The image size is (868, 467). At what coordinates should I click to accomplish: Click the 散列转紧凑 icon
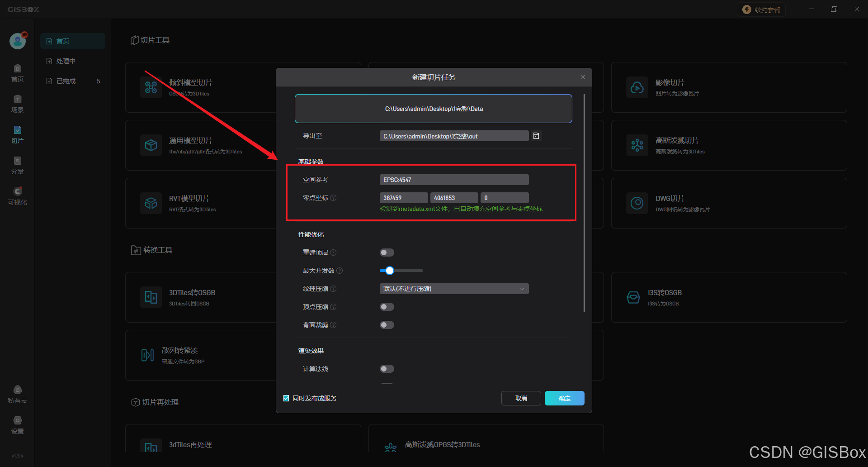click(147, 355)
